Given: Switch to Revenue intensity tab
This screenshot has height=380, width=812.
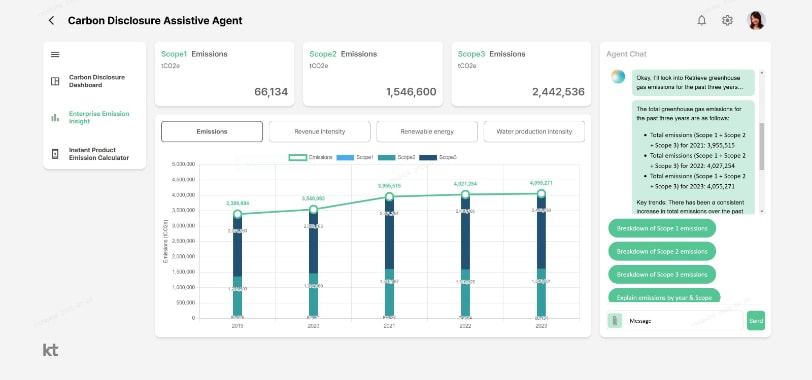Looking at the screenshot, I should pyautogui.click(x=320, y=131).
